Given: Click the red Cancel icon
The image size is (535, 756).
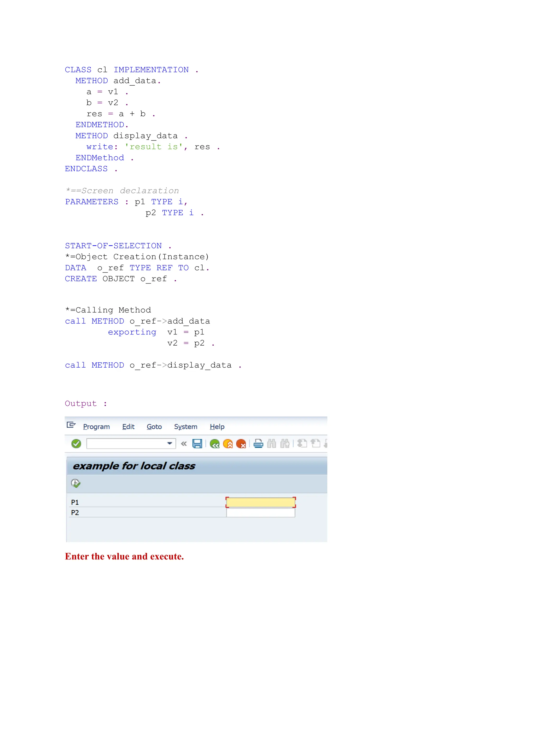Looking at the screenshot, I should click(241, 444).
